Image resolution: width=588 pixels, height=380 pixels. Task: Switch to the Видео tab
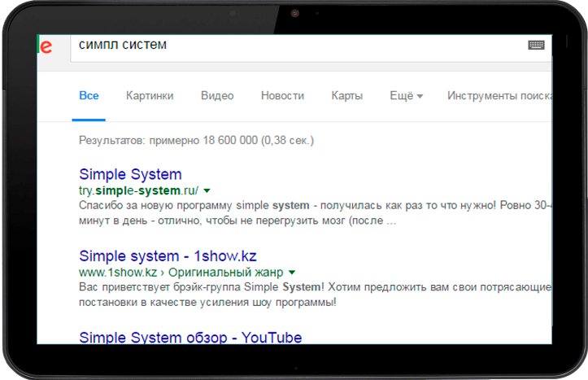[217, 96]
